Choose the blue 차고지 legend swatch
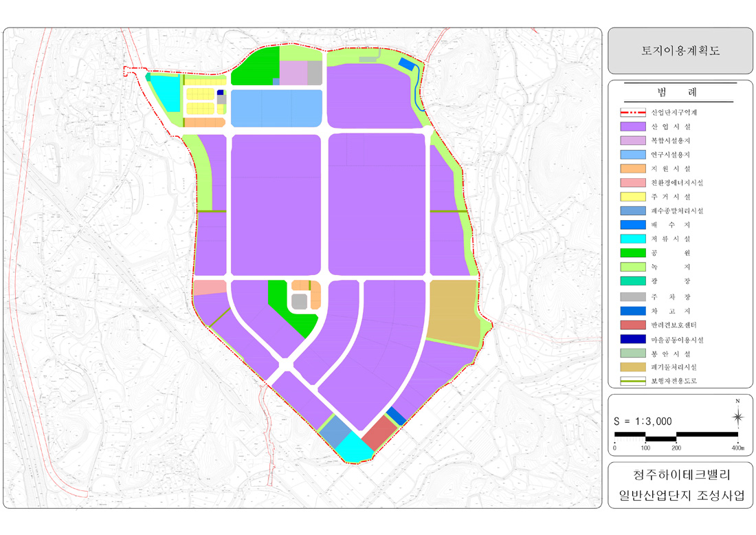This screenshot has width=756, height=535. pos(632,311)
